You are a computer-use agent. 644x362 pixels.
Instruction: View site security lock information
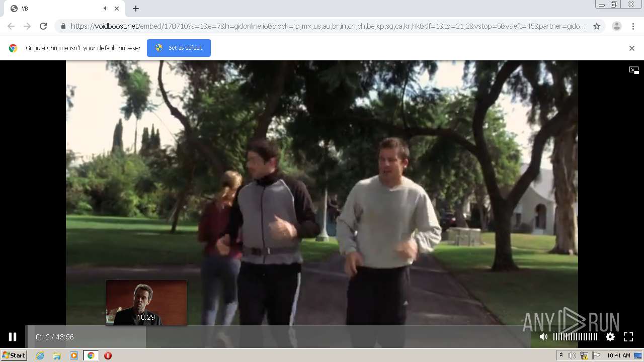click(63, 26)
